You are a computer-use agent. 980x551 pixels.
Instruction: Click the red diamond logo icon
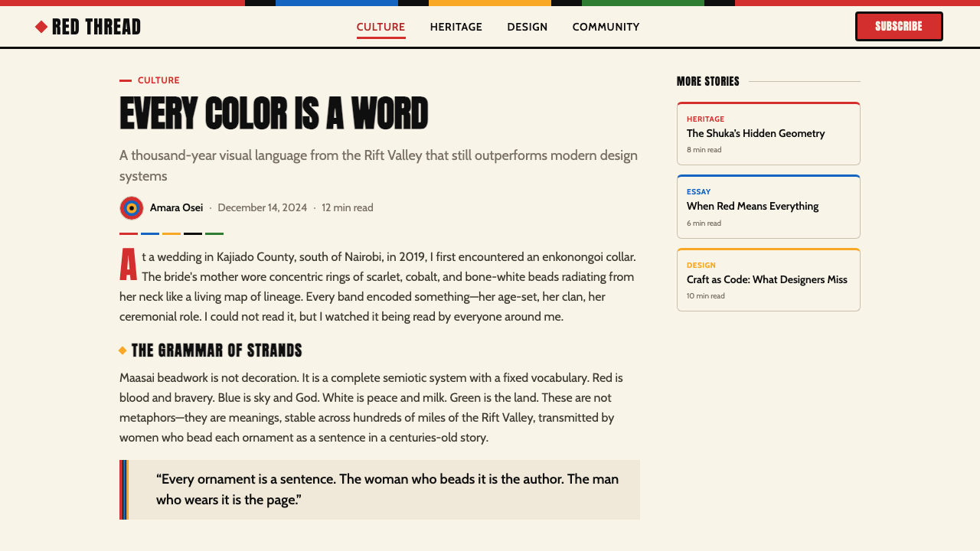tap(41, 27)
